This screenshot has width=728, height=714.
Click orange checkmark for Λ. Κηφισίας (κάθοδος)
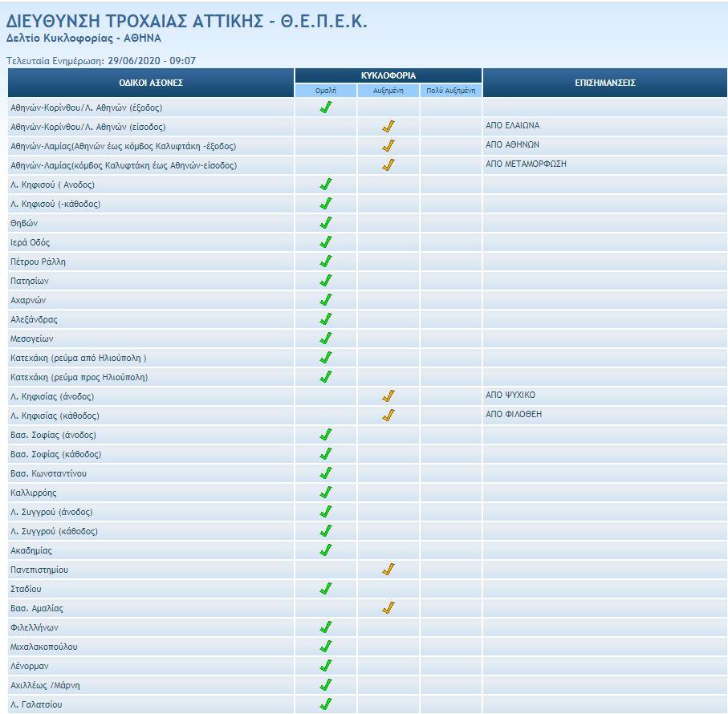tap(388, 416)
